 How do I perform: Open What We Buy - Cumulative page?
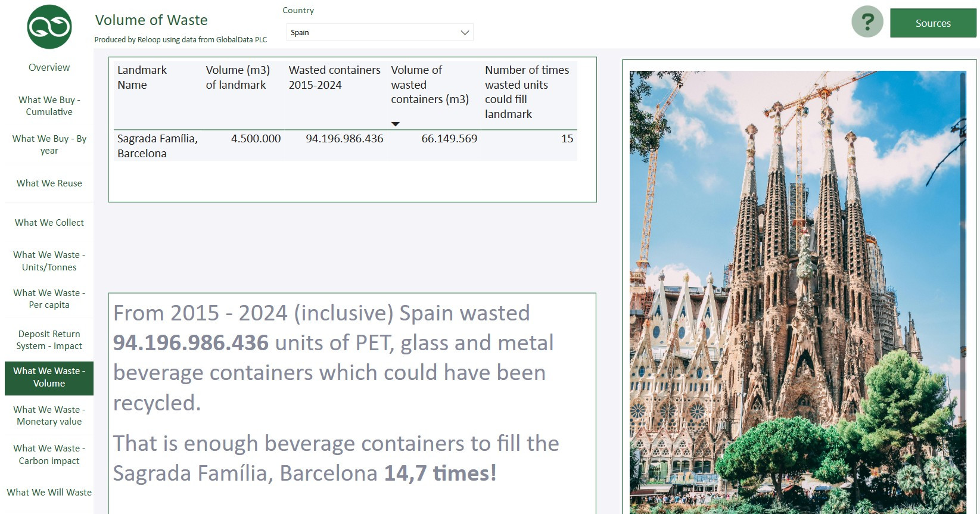click(49, 105)
